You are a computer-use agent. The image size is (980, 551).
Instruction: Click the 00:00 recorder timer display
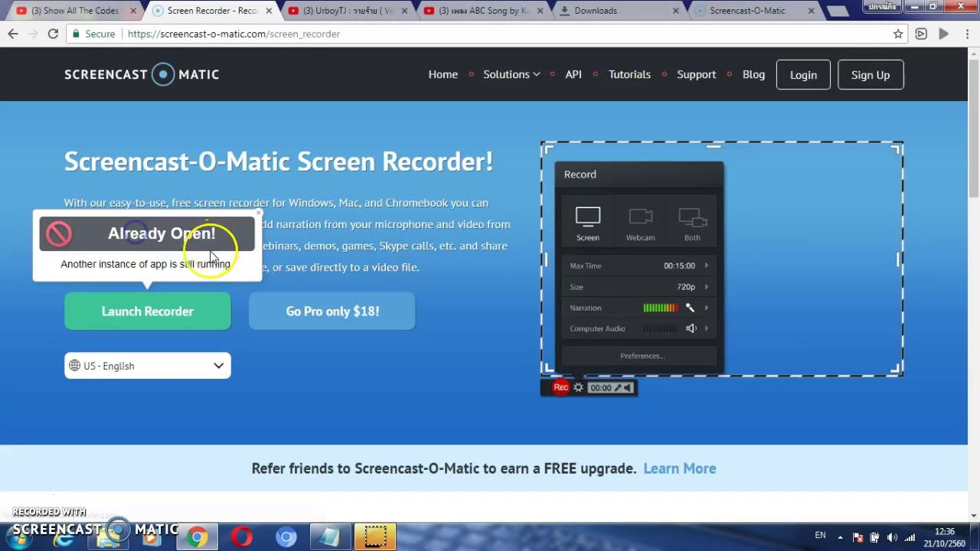coord(601,388)
